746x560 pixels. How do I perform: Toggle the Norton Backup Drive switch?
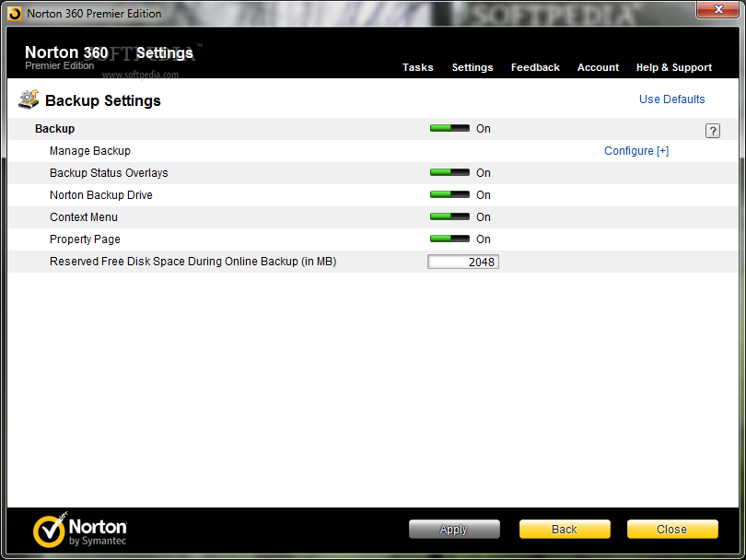point(449,194)
